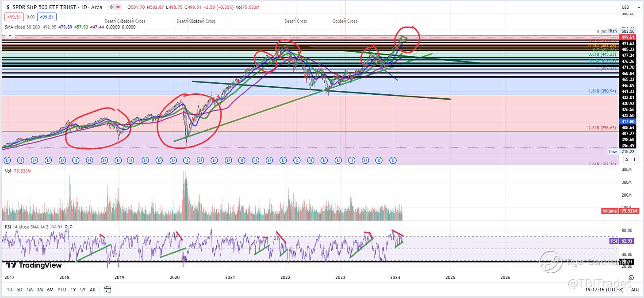Select the YTD time range
This screenshot has height=298, width=644.
click(x=62, y=290)
